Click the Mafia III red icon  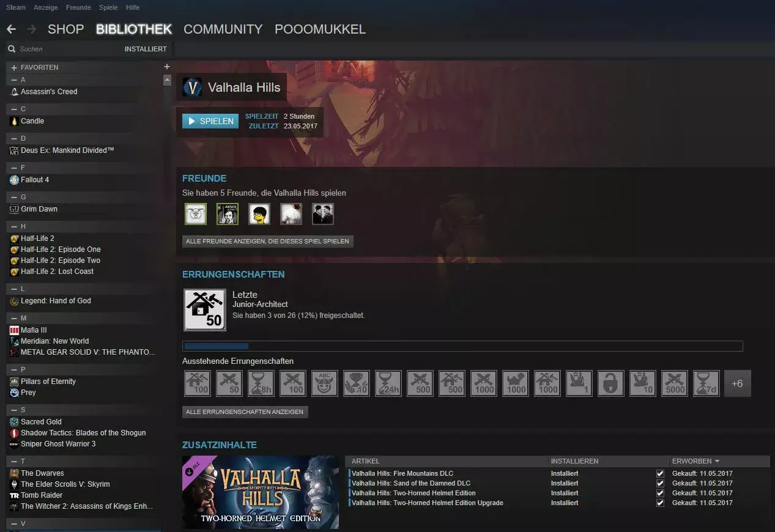coord(15,330)
